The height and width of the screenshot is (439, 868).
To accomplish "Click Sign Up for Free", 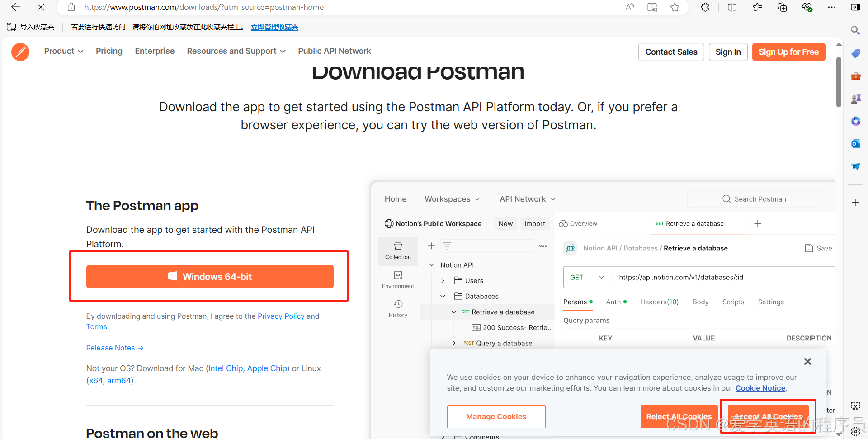I will point(788,52).
